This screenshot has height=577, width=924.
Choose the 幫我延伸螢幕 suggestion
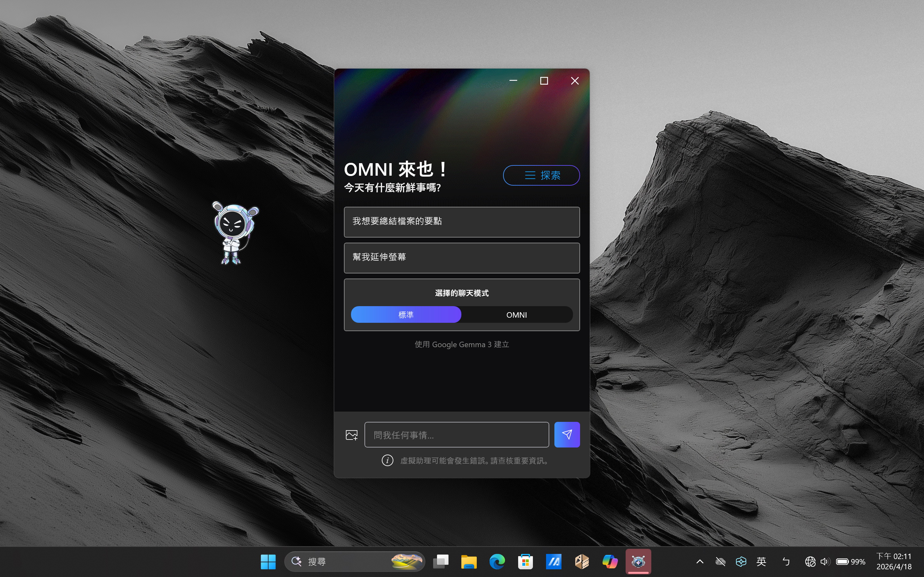[x=461, y=258]
